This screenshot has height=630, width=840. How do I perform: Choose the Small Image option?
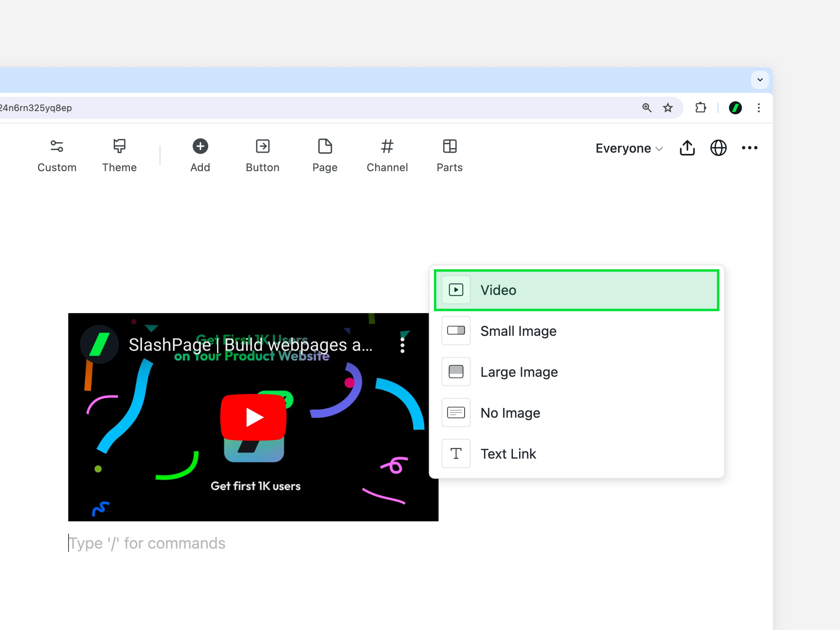576,331
